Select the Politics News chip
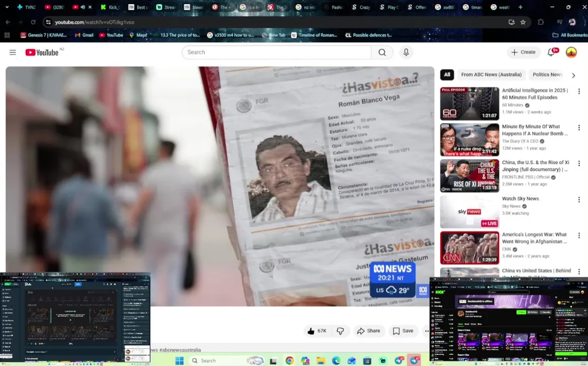Image resolution: width=588 pixels, height=366 pixels. (547, 75)
